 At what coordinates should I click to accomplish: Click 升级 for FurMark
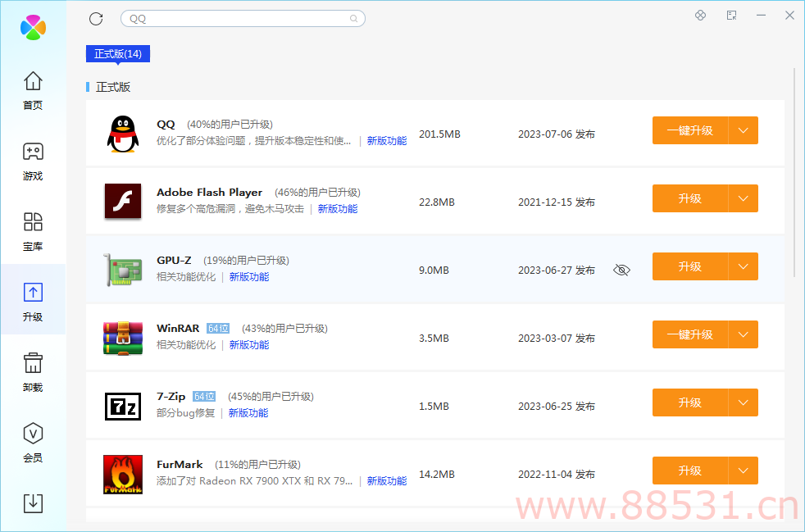(x=690, y=471)
